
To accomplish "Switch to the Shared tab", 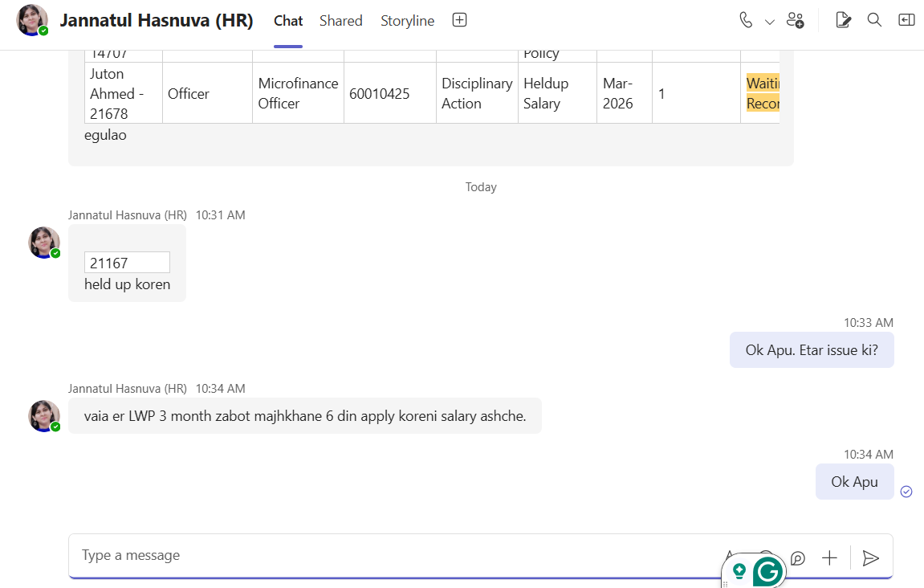I will click(x=341, y=21).
